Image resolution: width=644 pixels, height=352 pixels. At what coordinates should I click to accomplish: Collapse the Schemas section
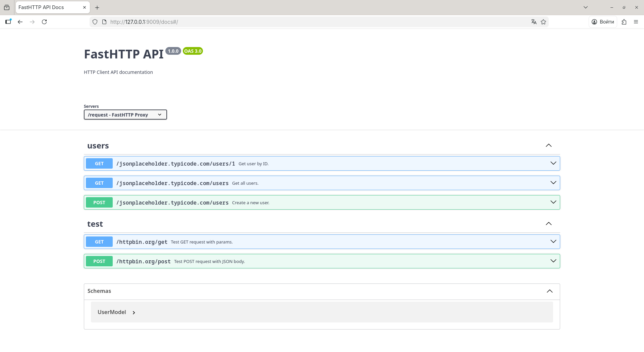click(322, 291)
